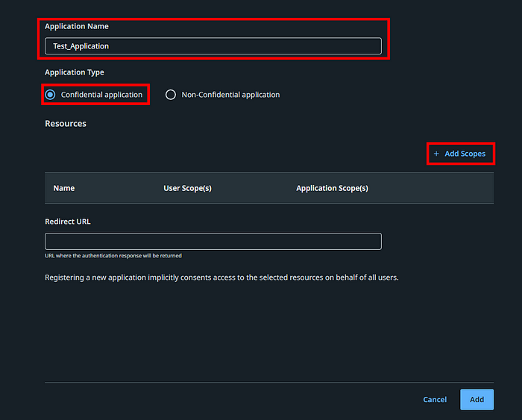Click the Application Name label
The height and width of the screenshot is (420, 522).
(77, 26)
